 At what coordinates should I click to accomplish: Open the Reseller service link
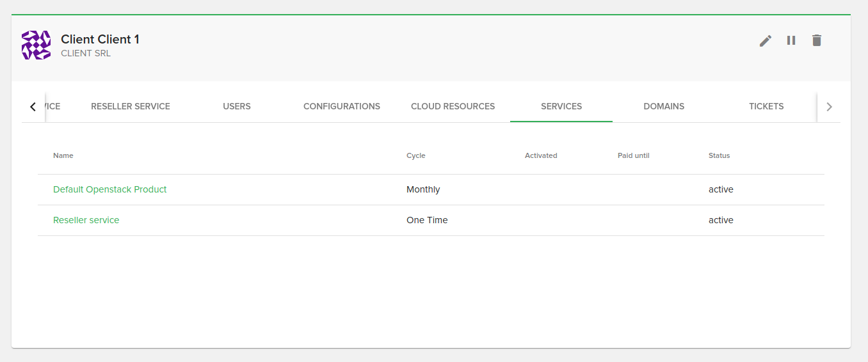[86, 220]
